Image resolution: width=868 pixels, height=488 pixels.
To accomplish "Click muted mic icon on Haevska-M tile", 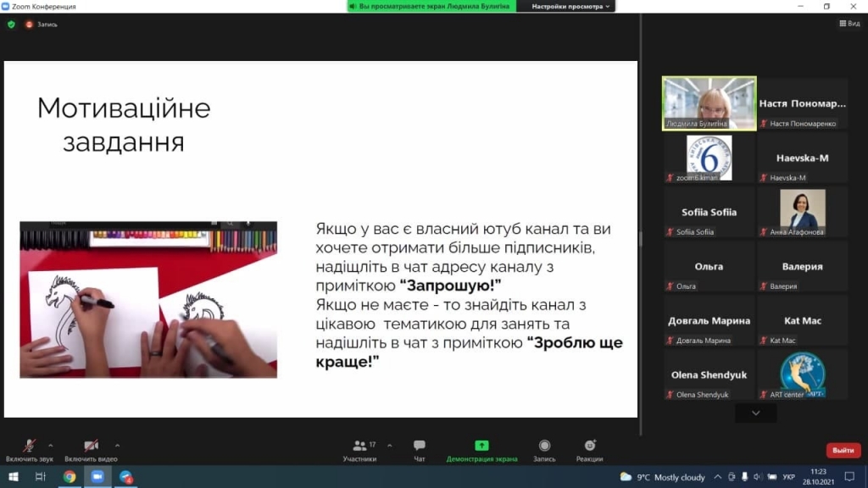I will 764,178.
